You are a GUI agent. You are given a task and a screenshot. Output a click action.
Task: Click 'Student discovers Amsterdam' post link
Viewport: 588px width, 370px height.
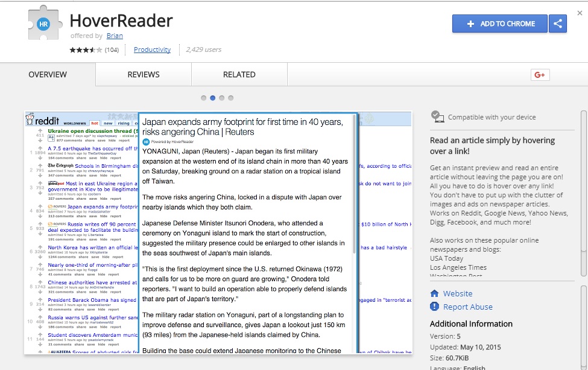point(93,335)
